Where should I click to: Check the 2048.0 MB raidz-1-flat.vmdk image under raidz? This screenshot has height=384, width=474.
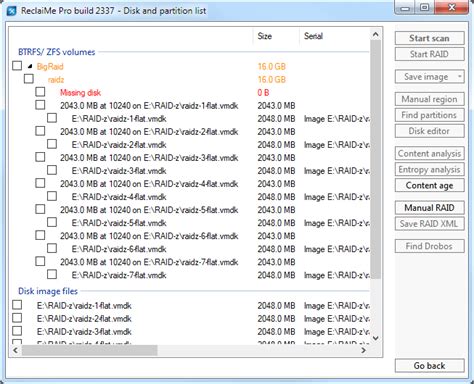[x=52, y=118]
